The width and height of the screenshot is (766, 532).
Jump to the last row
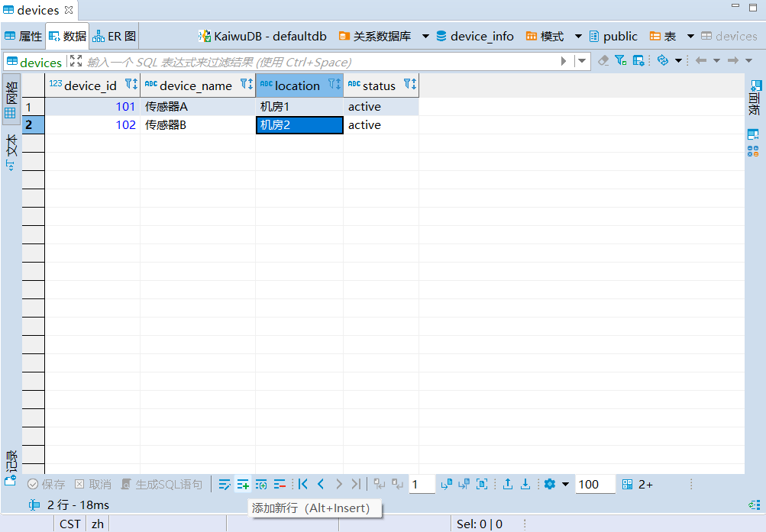click(x=356, y=485)
